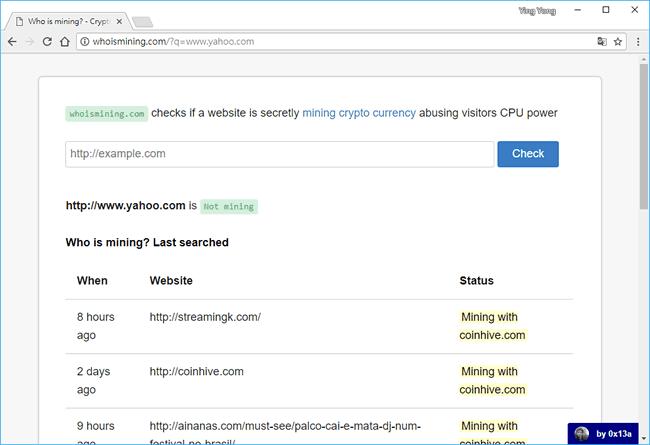Image resolution: width=650 pixels, height=445 pixels.
Task: Open the browser home page
Action: point(65,41)
